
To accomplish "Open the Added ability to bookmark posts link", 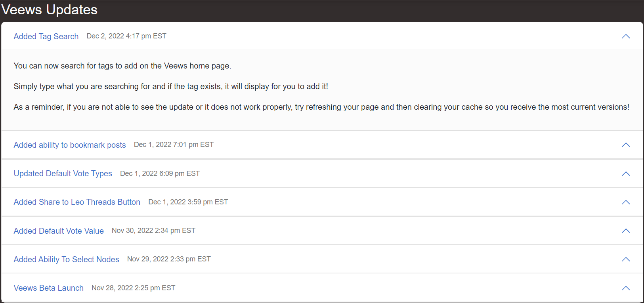I will click(x=70, y=145).
